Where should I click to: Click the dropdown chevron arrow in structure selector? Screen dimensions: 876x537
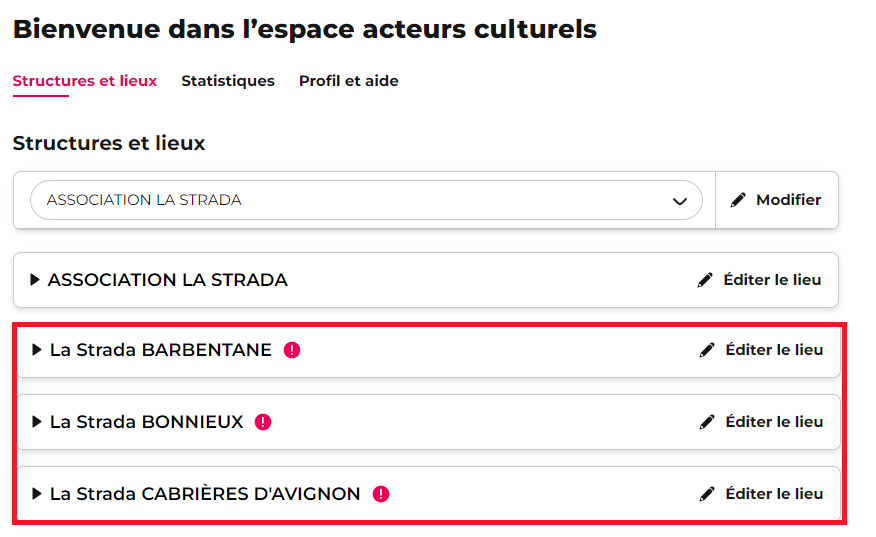coord(679,201)
